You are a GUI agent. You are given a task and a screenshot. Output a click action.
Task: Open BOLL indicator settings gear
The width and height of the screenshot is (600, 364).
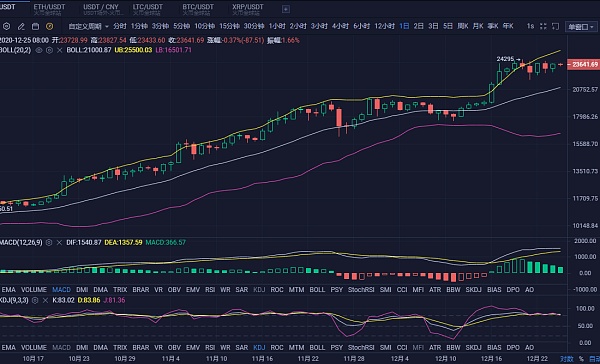(x=49, y=50)
